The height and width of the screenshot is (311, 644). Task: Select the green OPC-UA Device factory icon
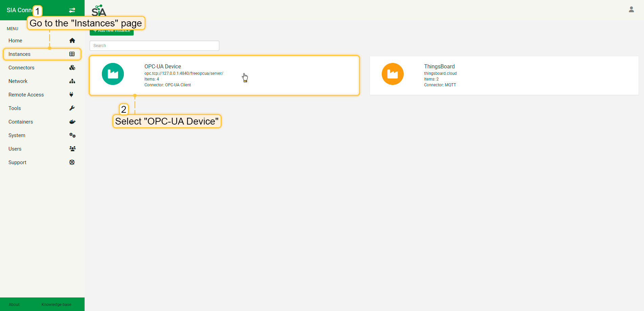click(x=113, y=74)
